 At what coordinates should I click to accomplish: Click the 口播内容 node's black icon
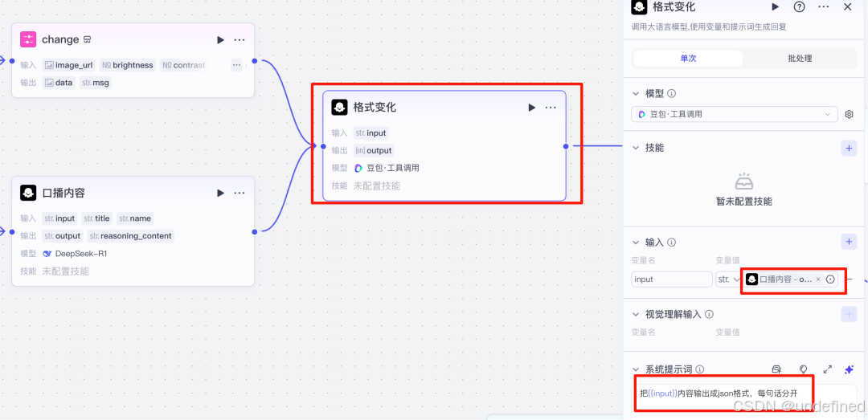28,193
